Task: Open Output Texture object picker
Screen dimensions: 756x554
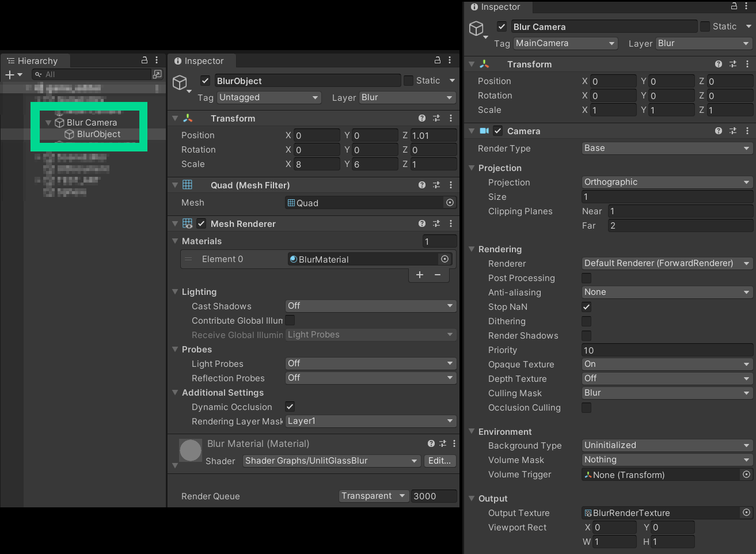Action: [x=746, y=513]
